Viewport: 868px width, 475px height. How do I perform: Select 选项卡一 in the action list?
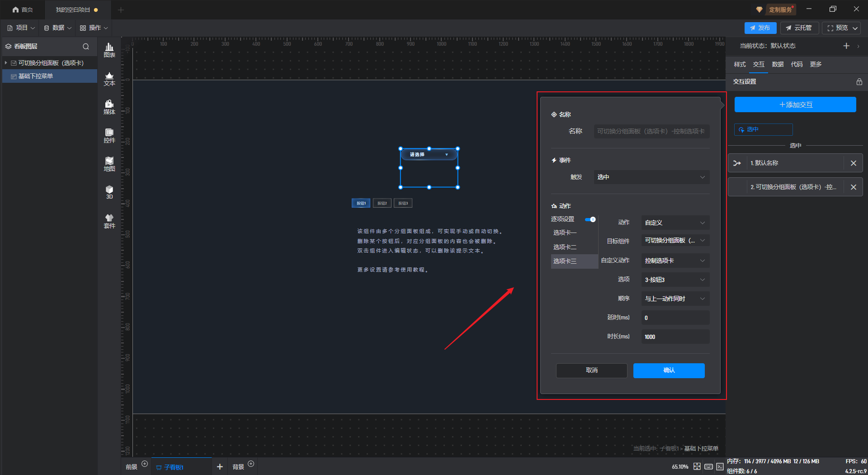click(x=565, y=233)
